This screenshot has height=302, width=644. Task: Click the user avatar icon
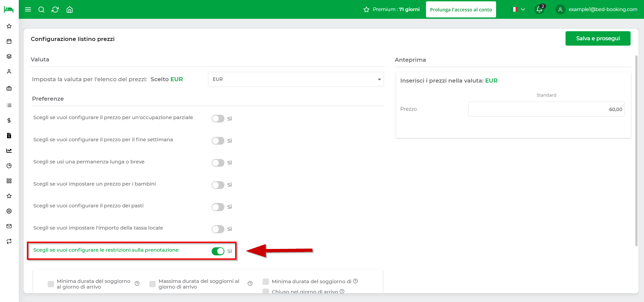click(x=560, y=9)
